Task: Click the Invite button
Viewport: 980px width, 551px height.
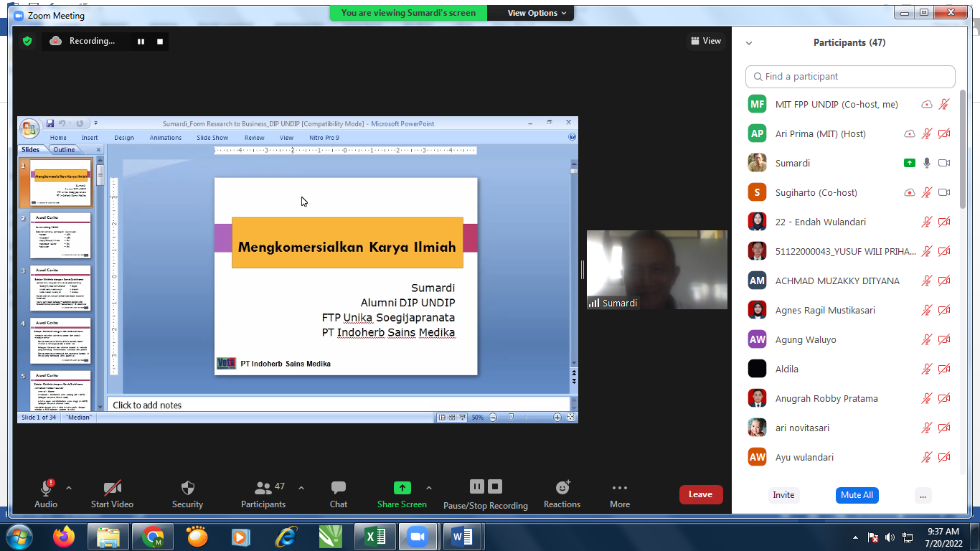Action: pyautogui.click(x=783, y=495)
